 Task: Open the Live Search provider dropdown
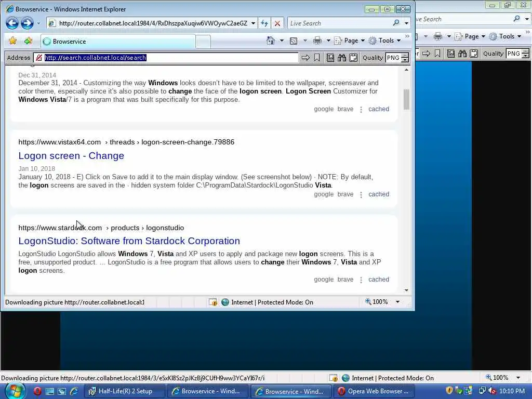pos(406,23)
